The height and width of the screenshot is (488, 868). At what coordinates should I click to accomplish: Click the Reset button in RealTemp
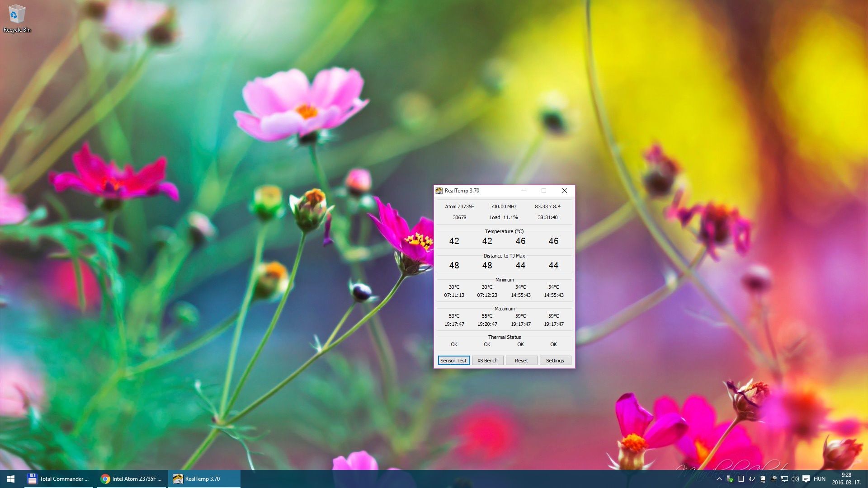point(521,361)
